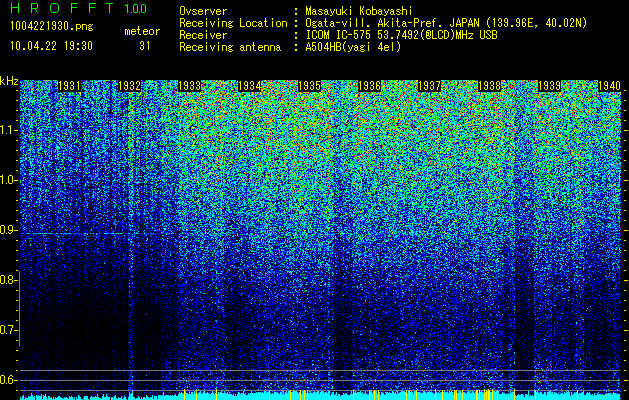Image resolution: width=629 pixels, height=400 pixels.
Task: Click the meteor count 31
Action: (145, 46)
